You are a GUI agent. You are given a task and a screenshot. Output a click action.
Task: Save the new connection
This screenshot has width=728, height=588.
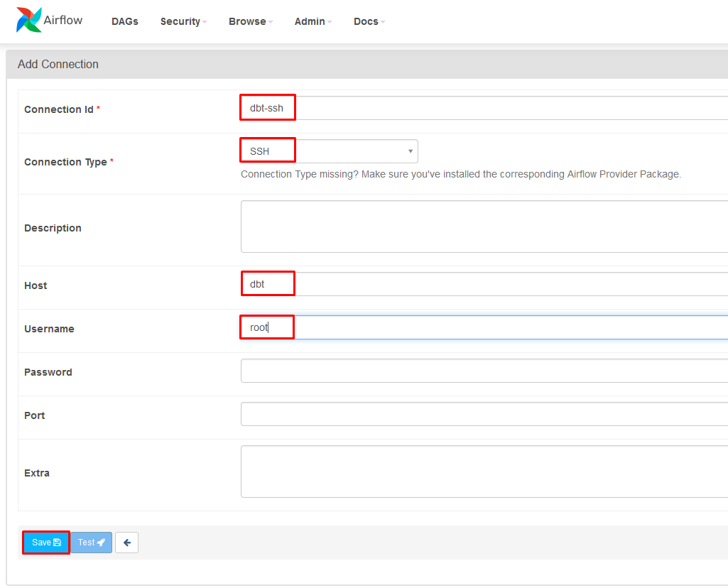click(x=46, y=543)
